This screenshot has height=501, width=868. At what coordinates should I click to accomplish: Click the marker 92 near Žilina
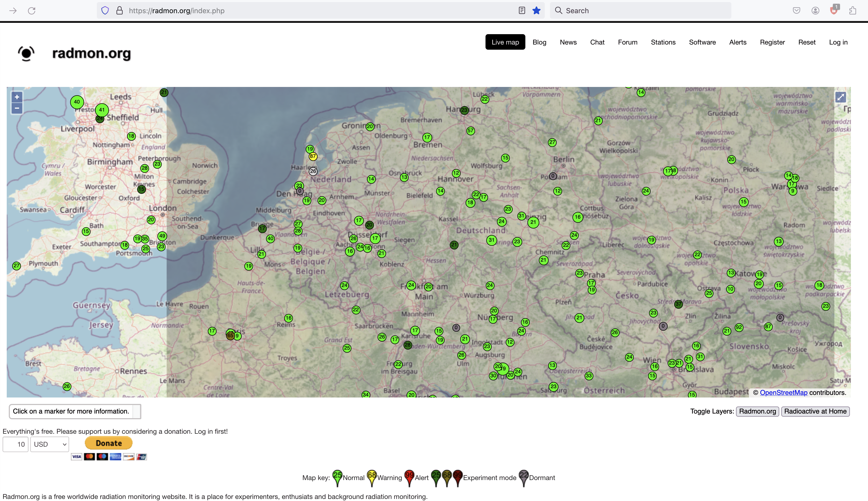[x=739, y=327]
